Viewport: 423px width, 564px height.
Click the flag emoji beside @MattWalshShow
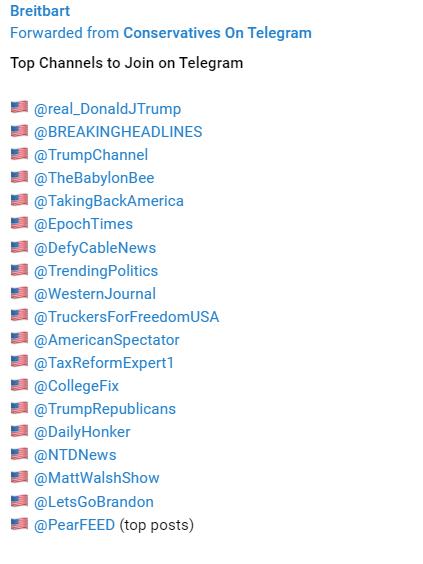point(19,477)
